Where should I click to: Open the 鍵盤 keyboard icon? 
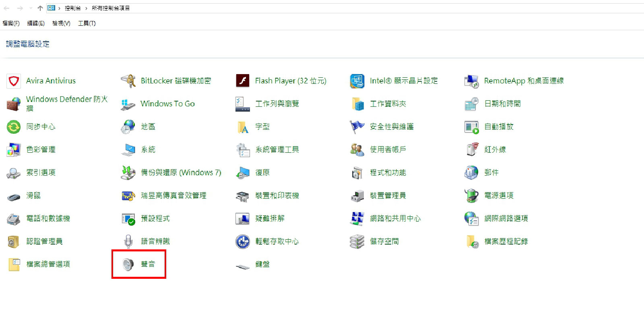[243, 266]
